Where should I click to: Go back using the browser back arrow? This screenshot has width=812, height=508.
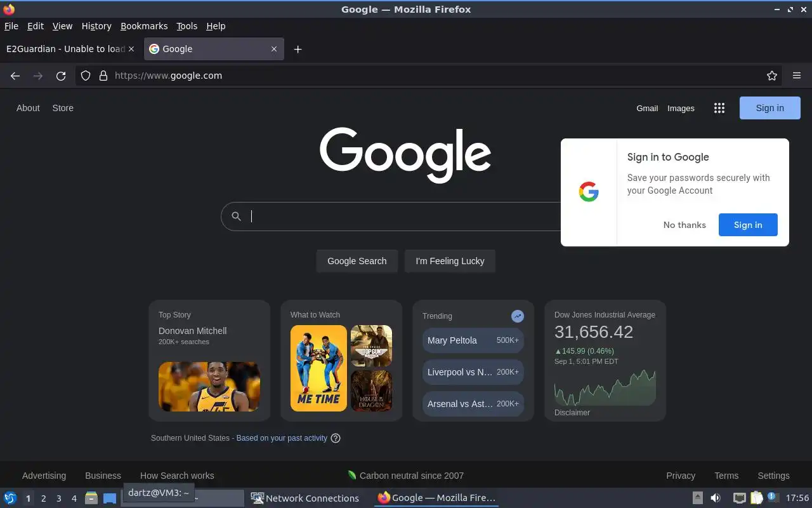[x=15, y=76]
